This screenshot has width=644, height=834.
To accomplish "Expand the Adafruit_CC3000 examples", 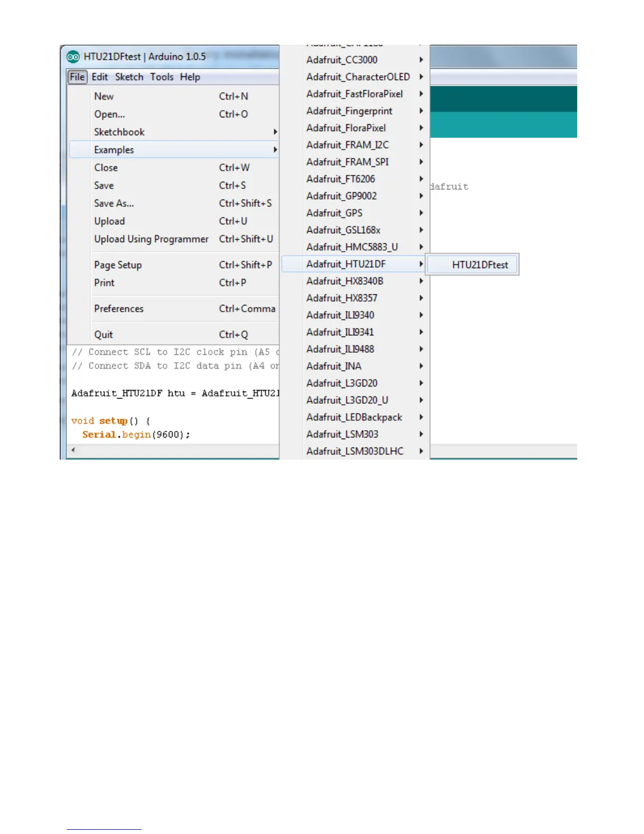I will (355, 60).
